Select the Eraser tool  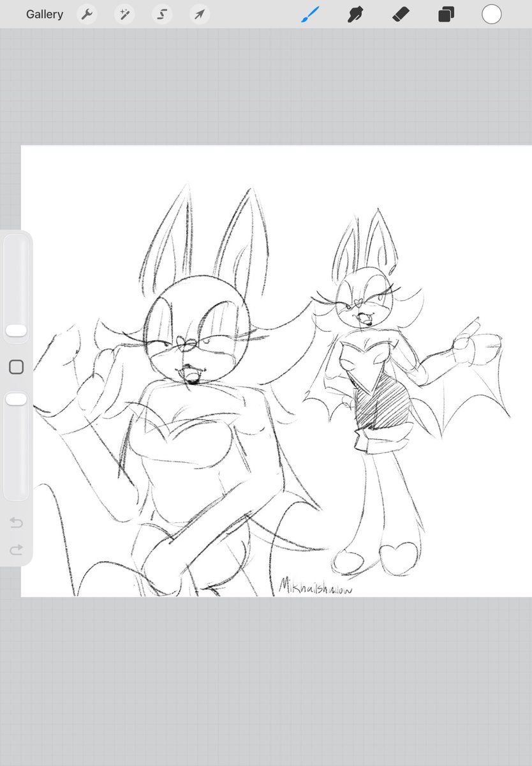(x=401, y=14)
